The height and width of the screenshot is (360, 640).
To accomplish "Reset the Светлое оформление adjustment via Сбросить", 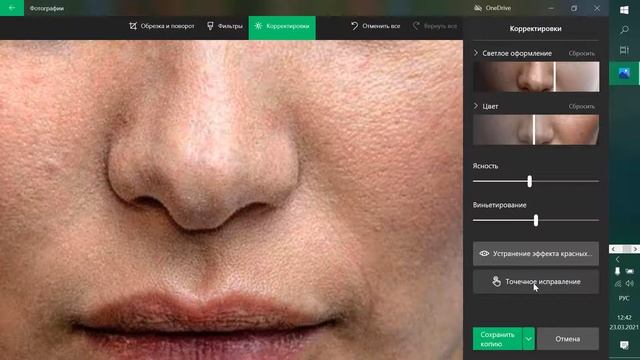I will tap(582, 53).
